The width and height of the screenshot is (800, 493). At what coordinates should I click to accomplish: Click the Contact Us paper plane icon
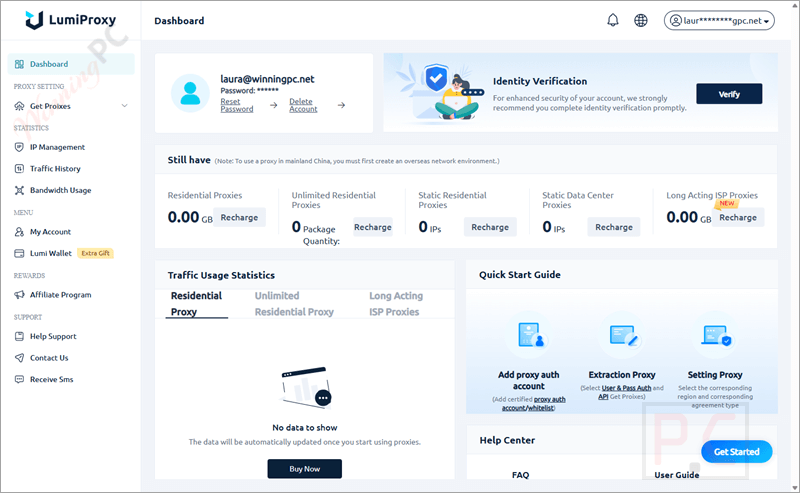(19, 358)
